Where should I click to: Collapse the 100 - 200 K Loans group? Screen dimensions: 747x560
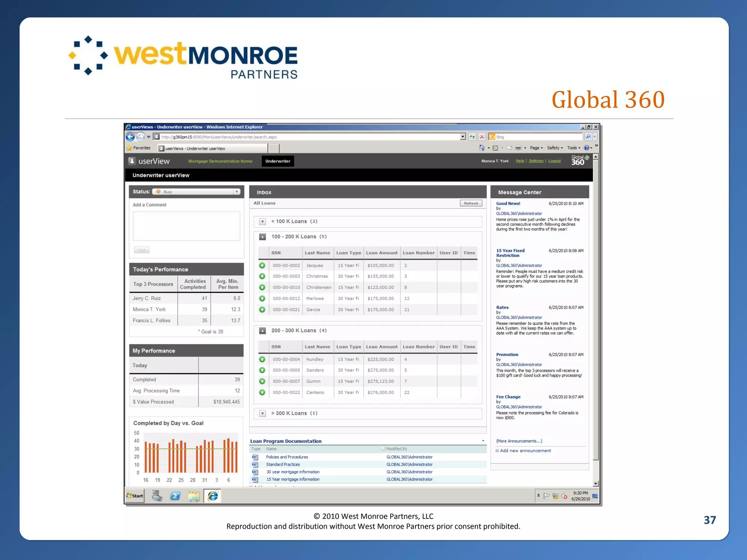coord(262,237)
